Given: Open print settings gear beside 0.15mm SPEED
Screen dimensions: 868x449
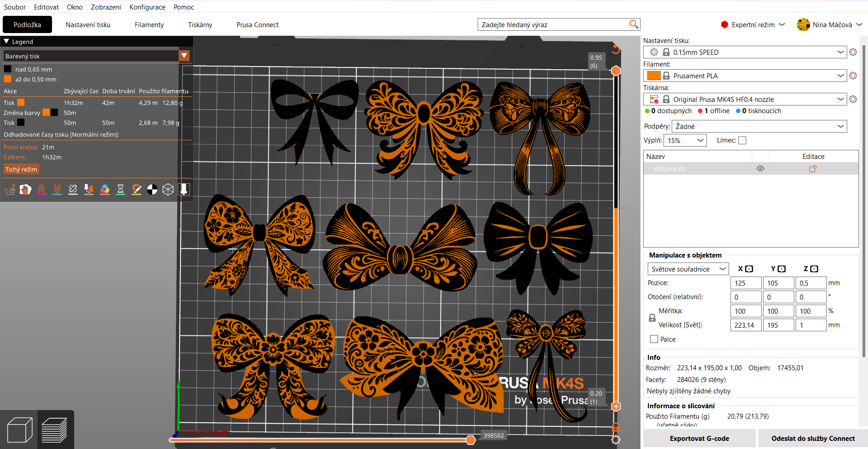Looking at the screenshot, I should point(853,52).
